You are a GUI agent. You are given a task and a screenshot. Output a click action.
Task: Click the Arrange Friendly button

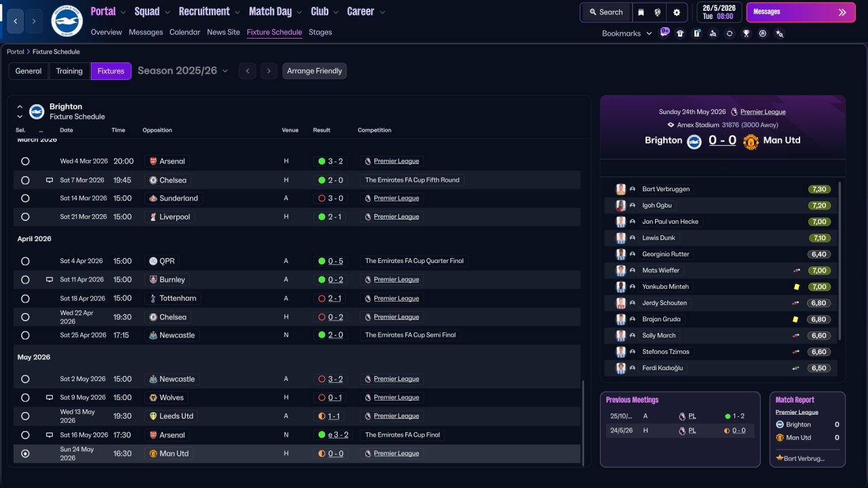[x=315, y=71]
